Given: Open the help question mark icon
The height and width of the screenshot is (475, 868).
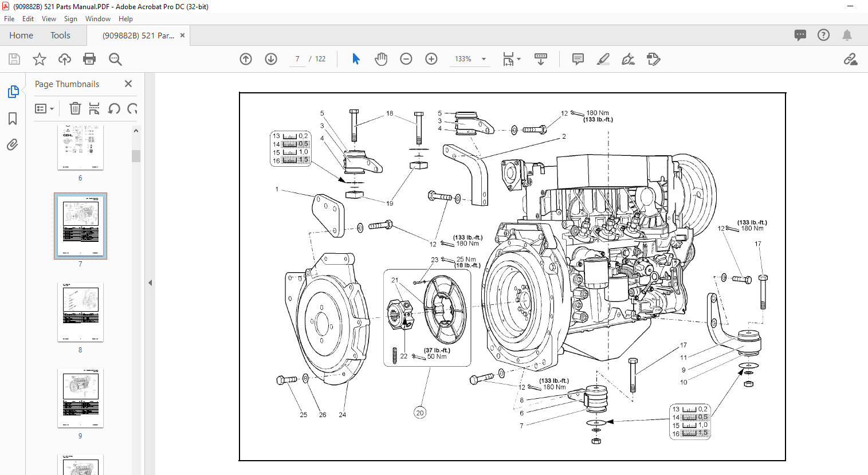Looking at the screenshot, I should pos(823,35).
